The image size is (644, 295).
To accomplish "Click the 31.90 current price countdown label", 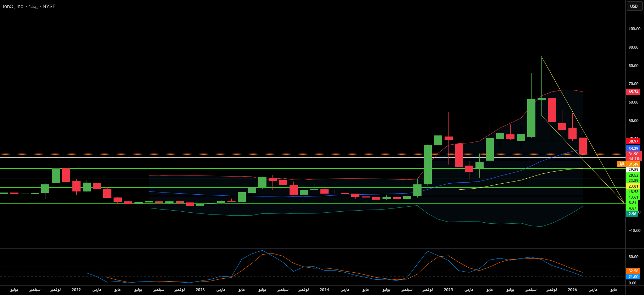I will click(x=634, y=156).
